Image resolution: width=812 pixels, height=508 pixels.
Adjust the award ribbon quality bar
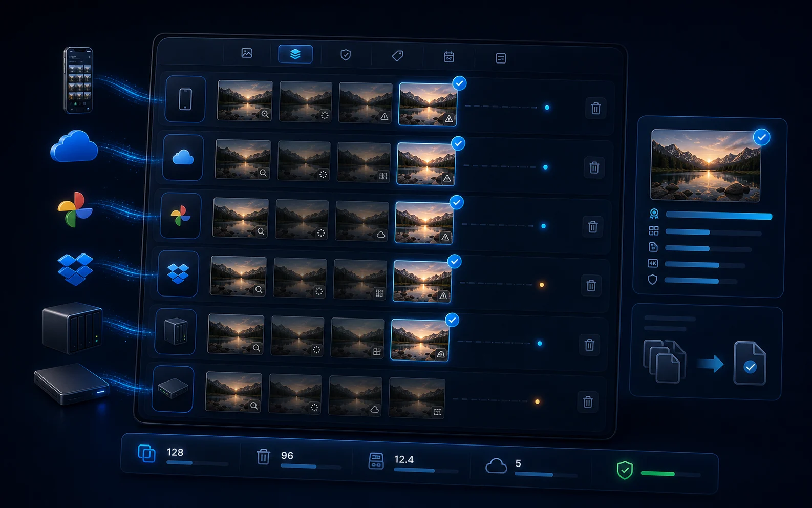pos(719,216)
